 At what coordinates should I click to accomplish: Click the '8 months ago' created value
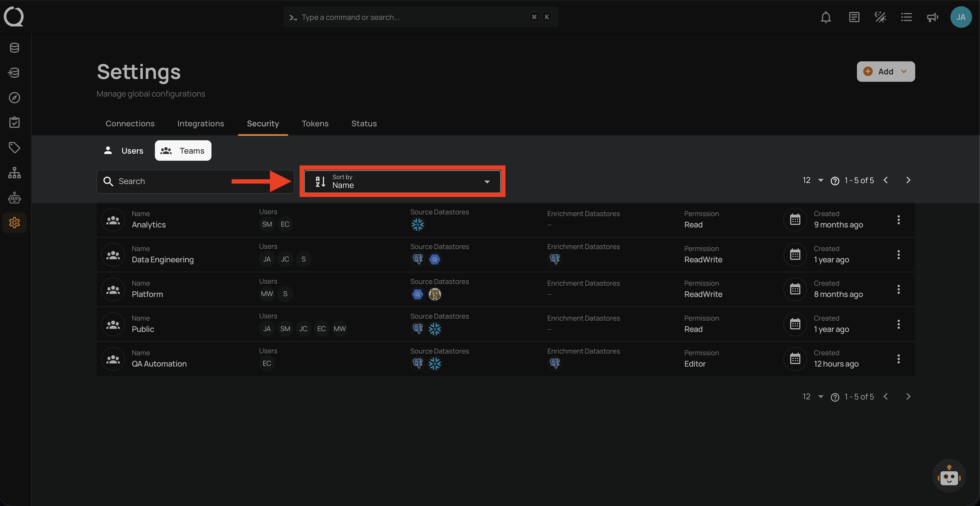pos(838,294)
